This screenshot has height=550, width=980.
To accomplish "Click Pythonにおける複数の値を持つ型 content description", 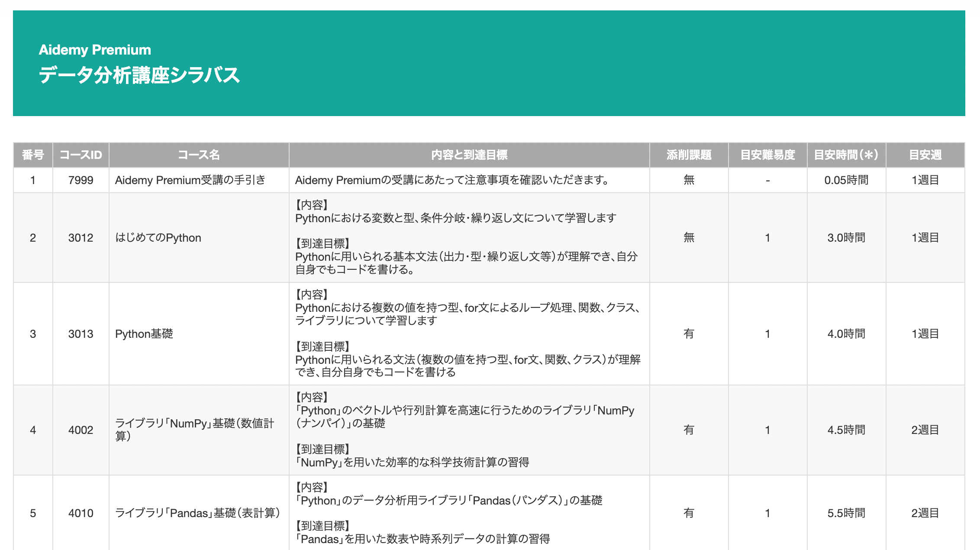I will [x=467, y=314].
